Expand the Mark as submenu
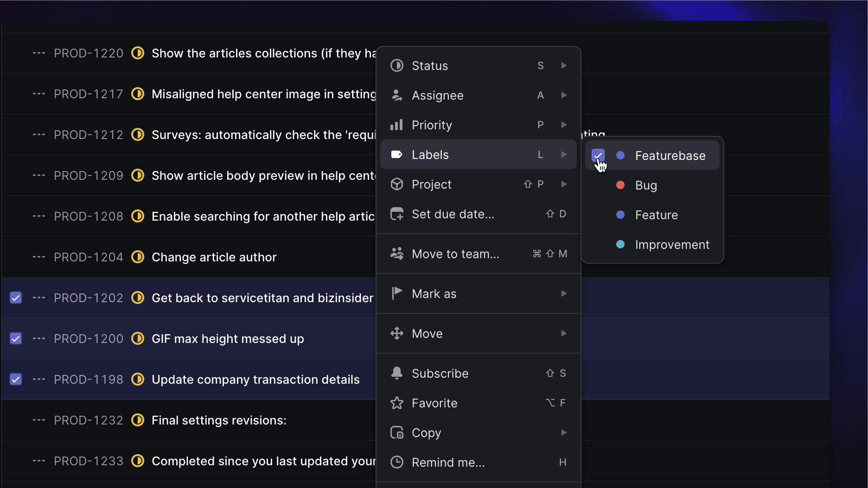868x488 pixels. [563, 293]
